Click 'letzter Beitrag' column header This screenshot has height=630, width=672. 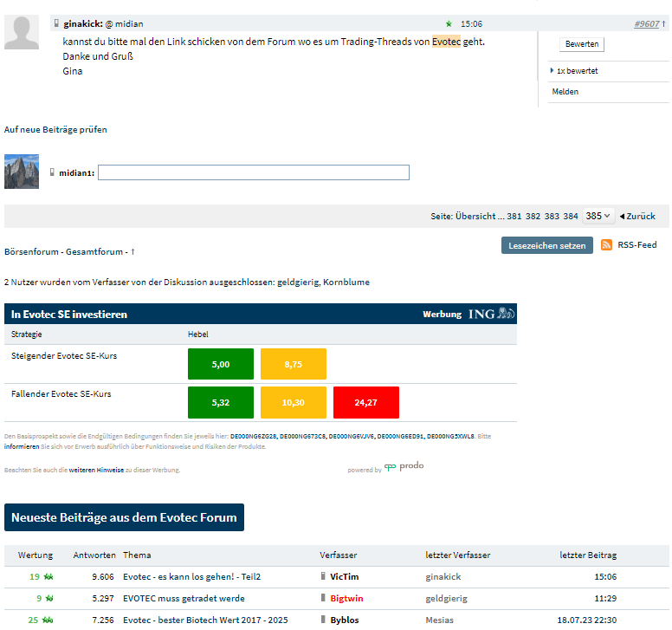588,555
